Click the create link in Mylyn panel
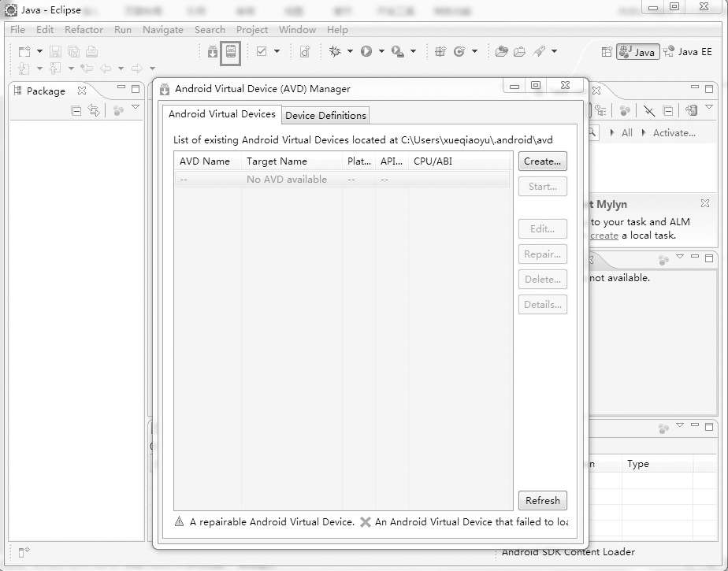The width and height of the screenshot is (728, 571). [604, 235]
